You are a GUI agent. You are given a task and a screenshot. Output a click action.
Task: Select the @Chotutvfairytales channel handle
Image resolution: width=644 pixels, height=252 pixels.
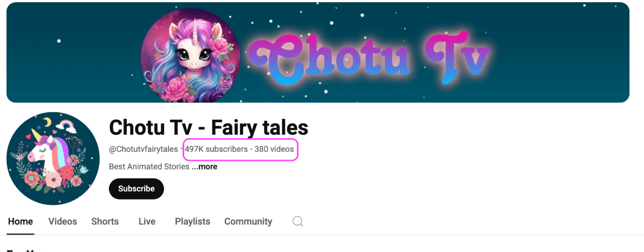[x=144, y=149]
